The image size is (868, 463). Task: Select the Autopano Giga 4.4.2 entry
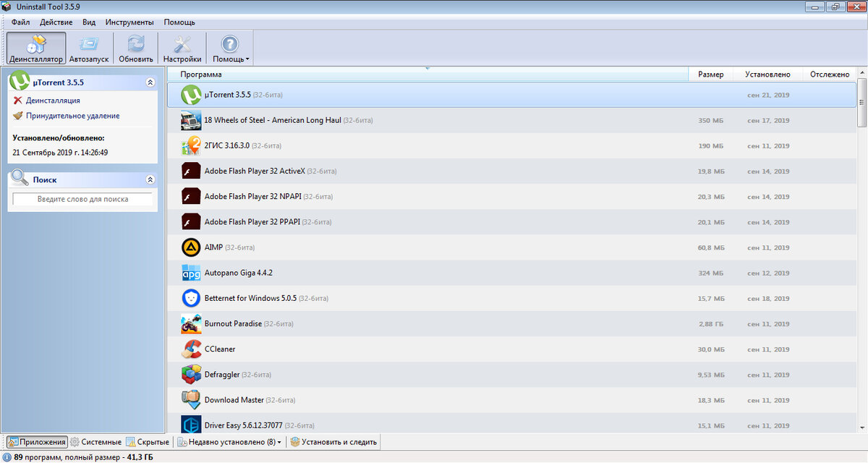(239, 273)
